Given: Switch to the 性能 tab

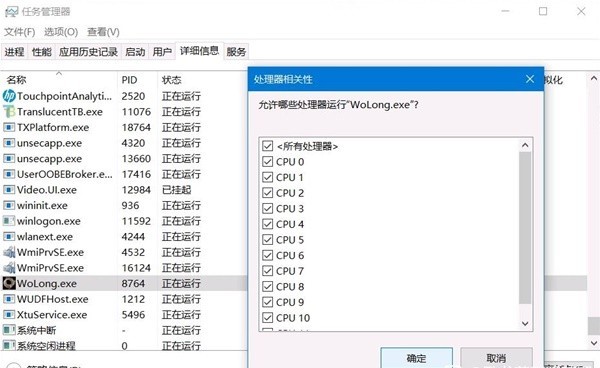Looking at the screenshot, I should [42, 52].
